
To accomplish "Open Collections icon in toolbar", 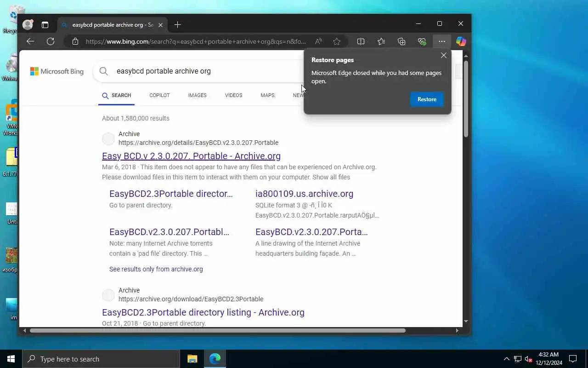I will pos(401,41).
